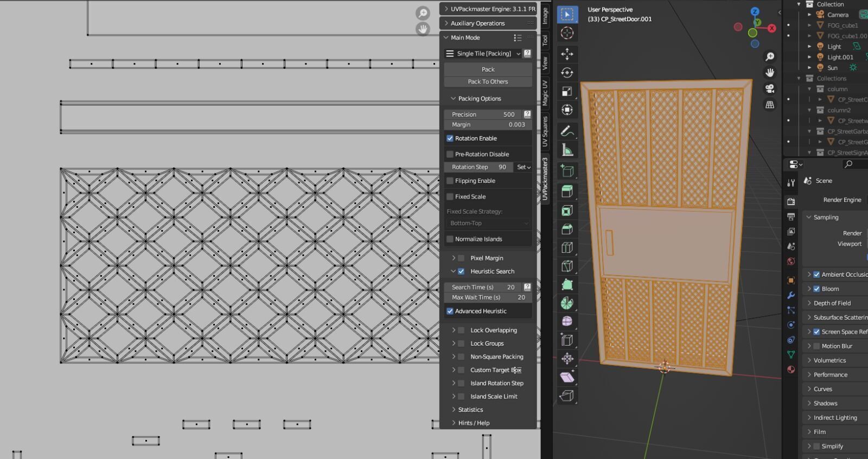Click help icon beside Precision field
This screenshot has width=868, height=459.
[527, 114]
